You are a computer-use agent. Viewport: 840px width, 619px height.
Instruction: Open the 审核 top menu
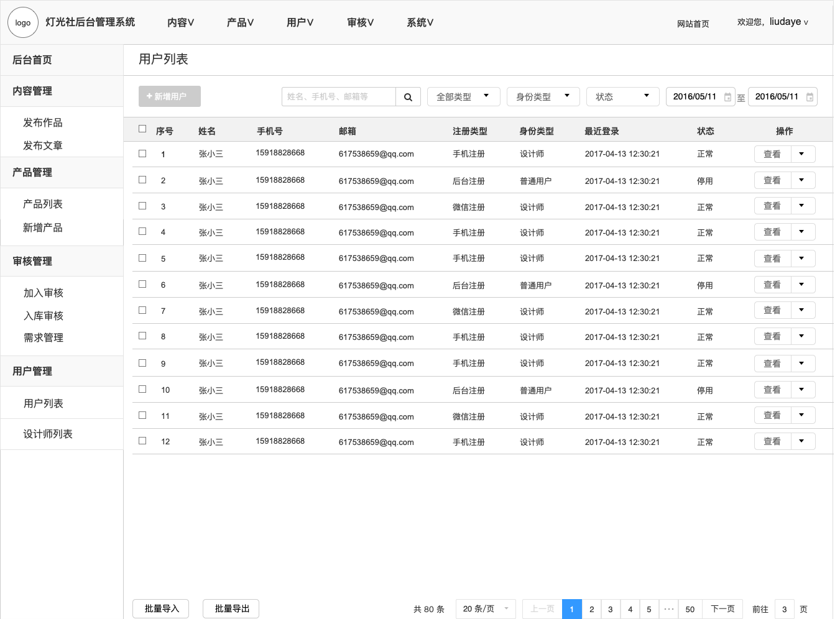point(360,22)
